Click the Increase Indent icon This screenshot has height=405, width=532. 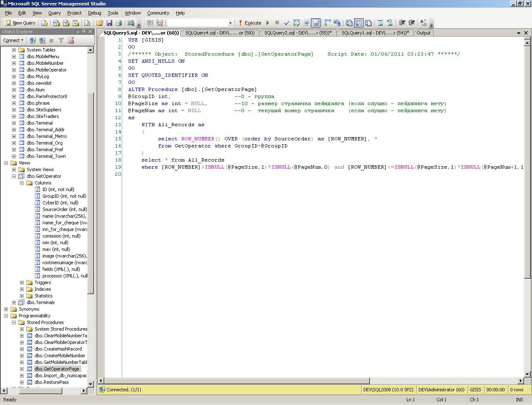tap(411, 23)
